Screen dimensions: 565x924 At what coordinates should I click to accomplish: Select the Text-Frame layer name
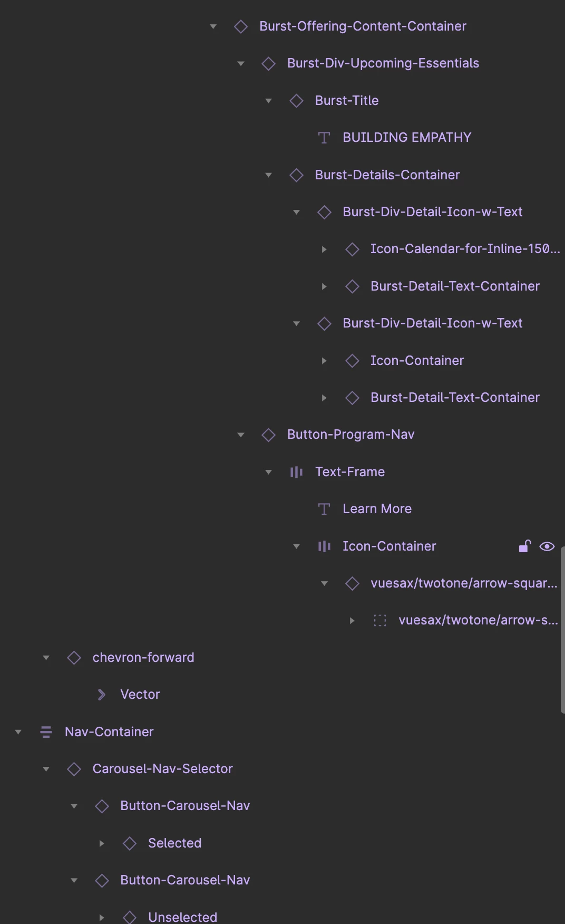point(350,472)
